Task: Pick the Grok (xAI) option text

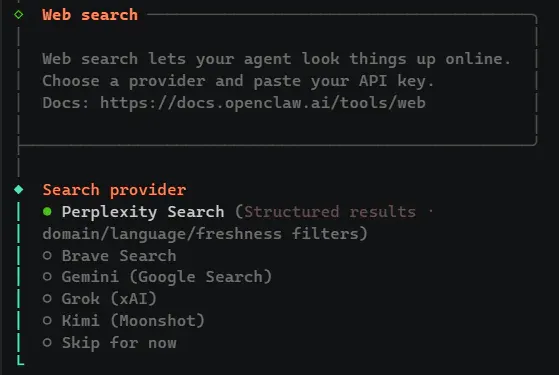Action: pos(109,299)
